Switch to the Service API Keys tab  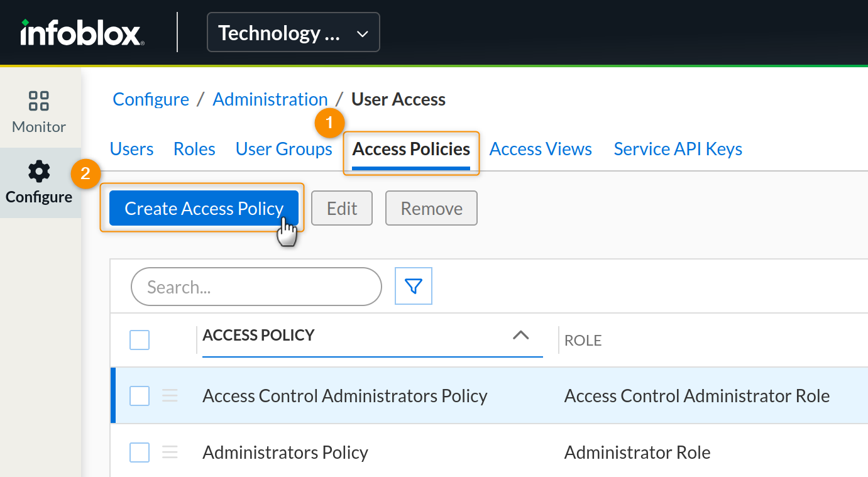point(678,149)
